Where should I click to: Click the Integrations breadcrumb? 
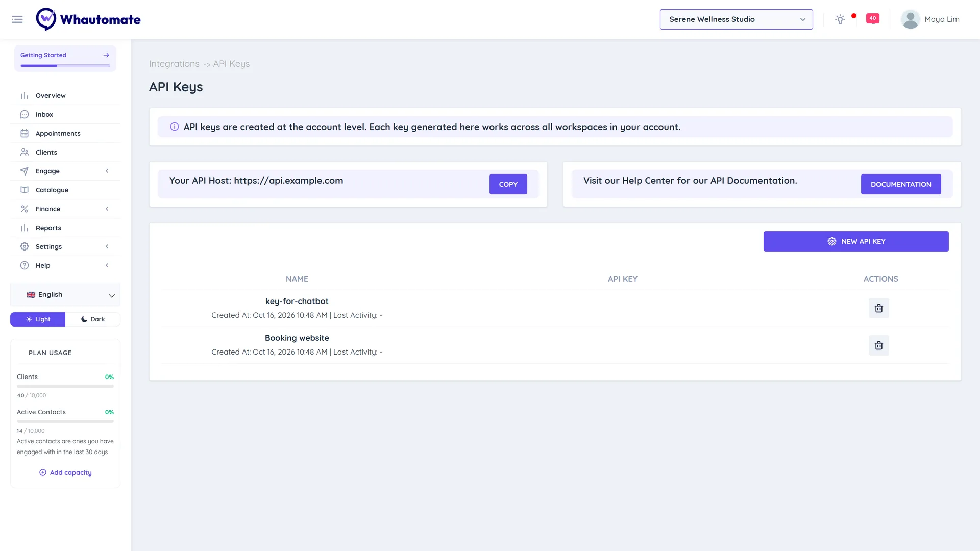[174, 64]
